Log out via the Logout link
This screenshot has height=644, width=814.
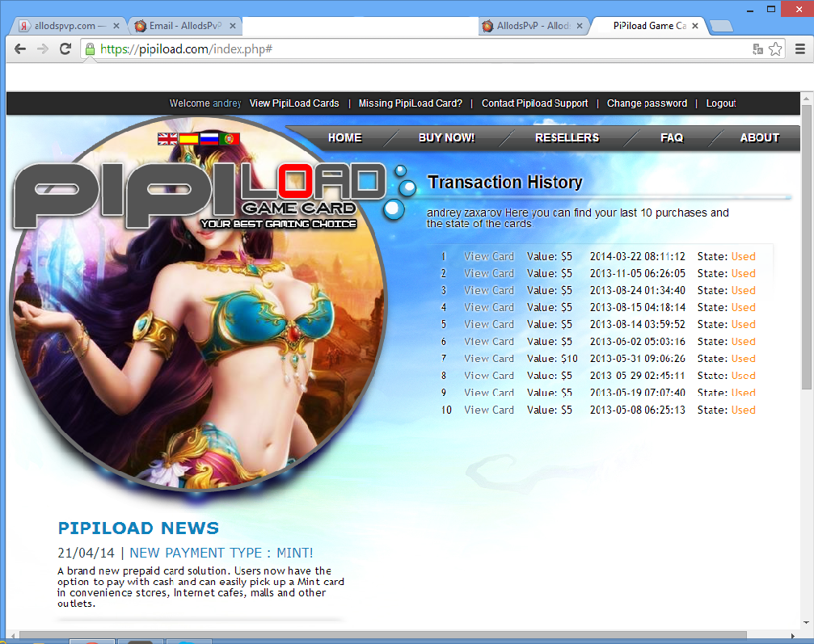(721, 103)
